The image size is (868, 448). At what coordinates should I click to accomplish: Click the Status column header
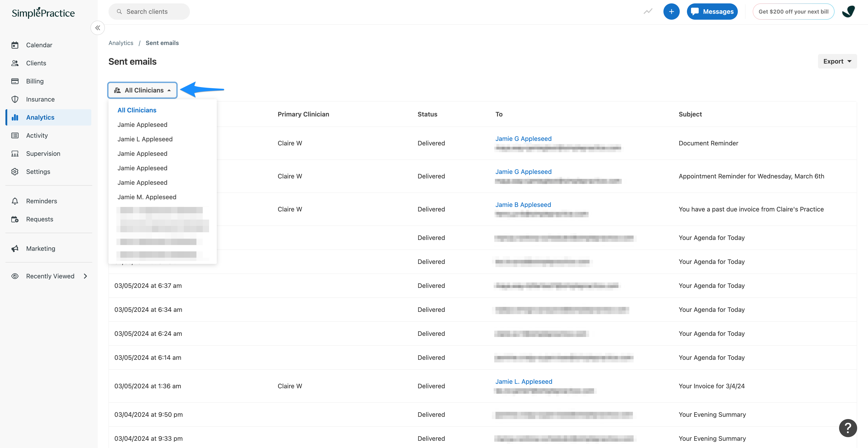click(x=427, y=114)
